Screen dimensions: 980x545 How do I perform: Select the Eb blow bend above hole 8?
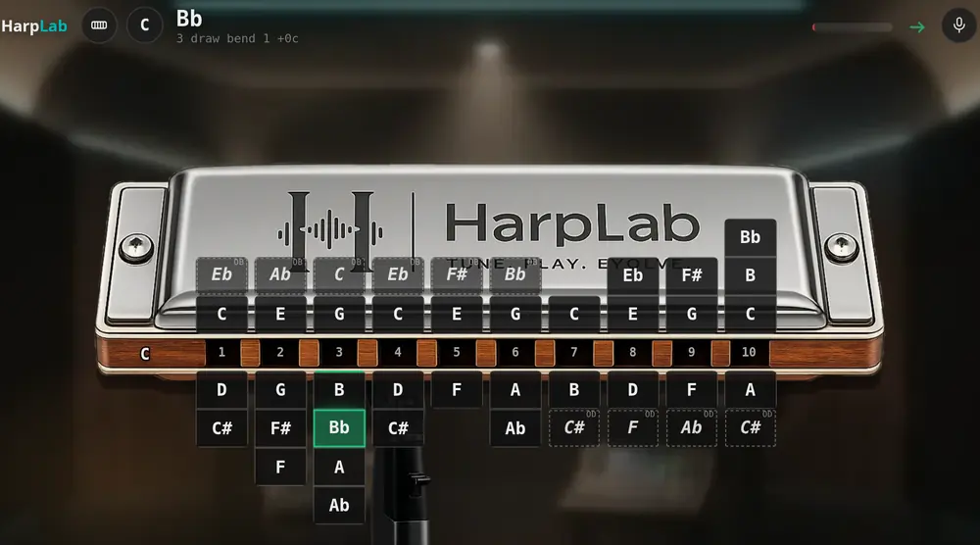click(632, 275)
